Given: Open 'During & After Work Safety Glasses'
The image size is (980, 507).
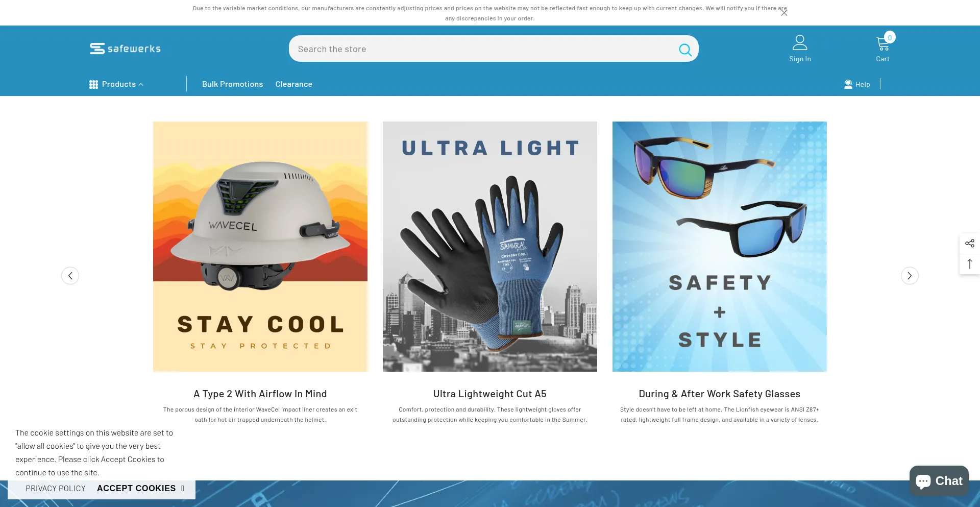Looking at the screenshot, I should point(720,394).
